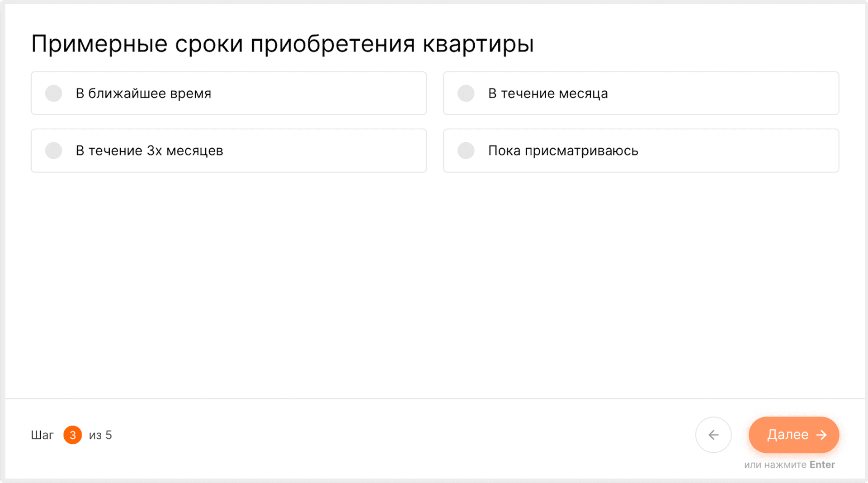Click the 'В ближайшее время' label text
Viewport: 868px width, 483px height.
click(143, 94)
